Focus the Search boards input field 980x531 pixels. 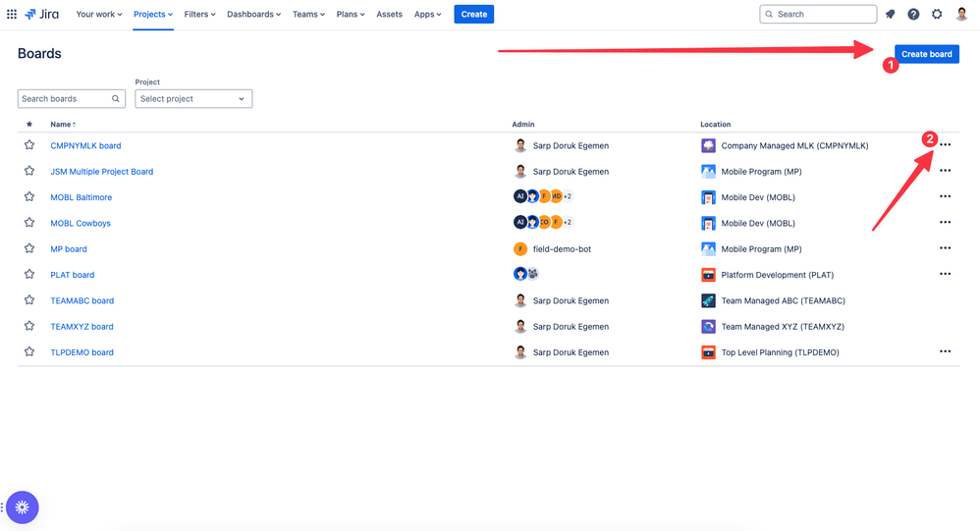(x=72, y=99)
